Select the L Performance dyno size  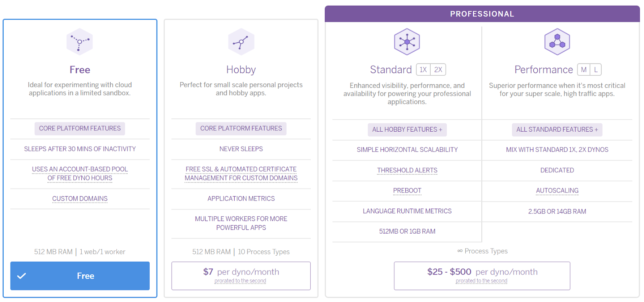tap(596, 70)
